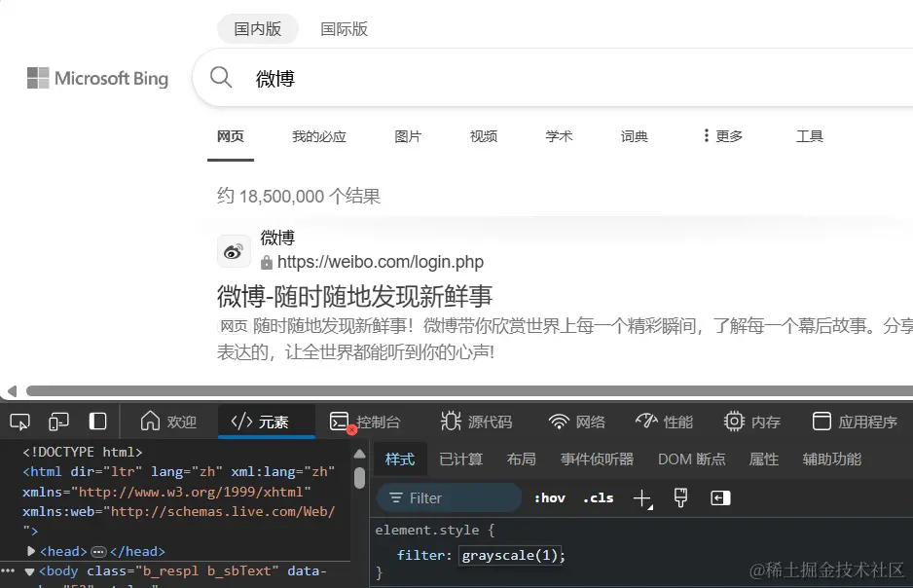Select the 网页 search category

click(x=231, y=136)
